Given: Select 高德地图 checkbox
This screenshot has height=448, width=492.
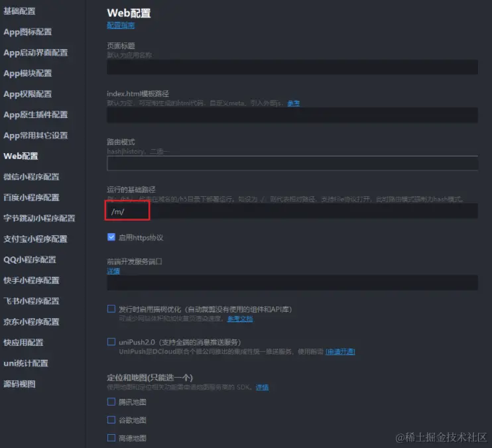Looking at the screenshot, I should click(111, 437).
